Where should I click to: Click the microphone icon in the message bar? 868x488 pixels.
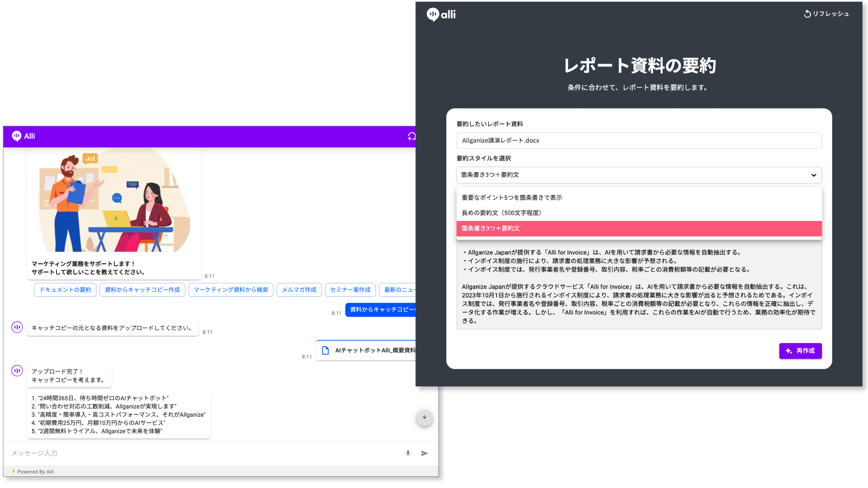click(x=408, y=453)
